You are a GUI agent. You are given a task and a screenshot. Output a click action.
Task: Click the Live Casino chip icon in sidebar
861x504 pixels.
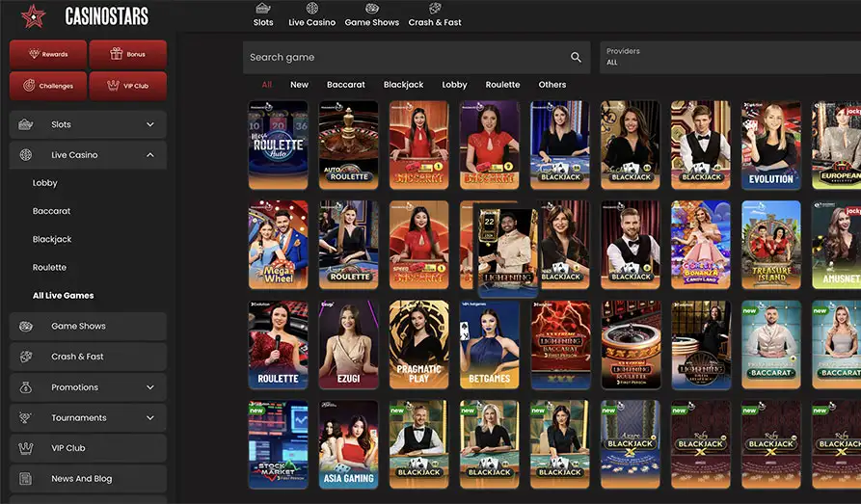pyautogui.click(x=26, y=155)
